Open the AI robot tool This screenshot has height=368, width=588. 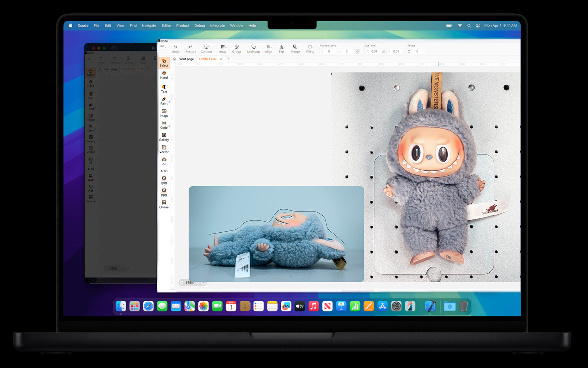tap(164, 161)
